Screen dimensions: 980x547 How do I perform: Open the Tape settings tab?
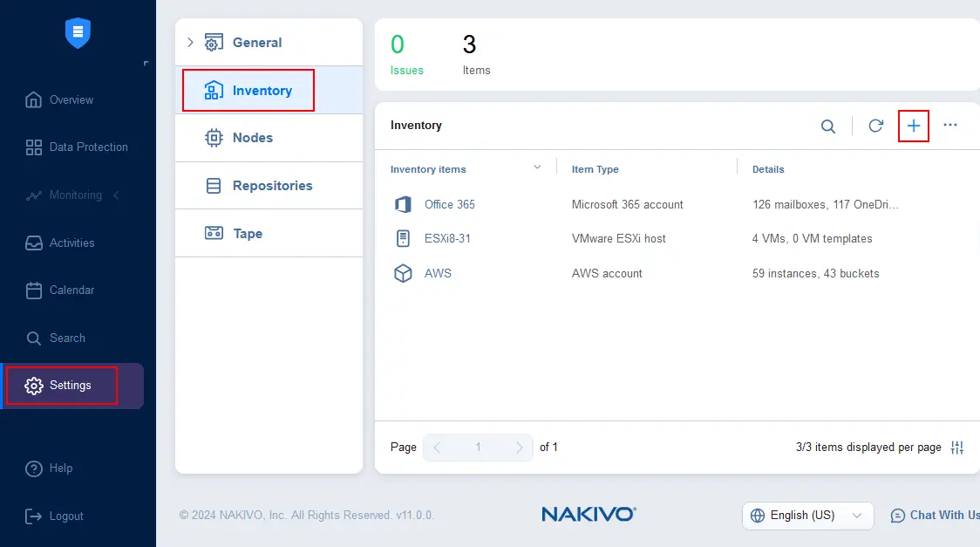[269, 233]
